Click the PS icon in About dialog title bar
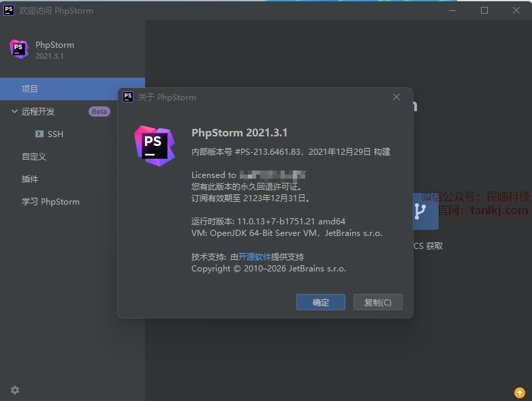This screenshot has width=532, height=401. 128,97
